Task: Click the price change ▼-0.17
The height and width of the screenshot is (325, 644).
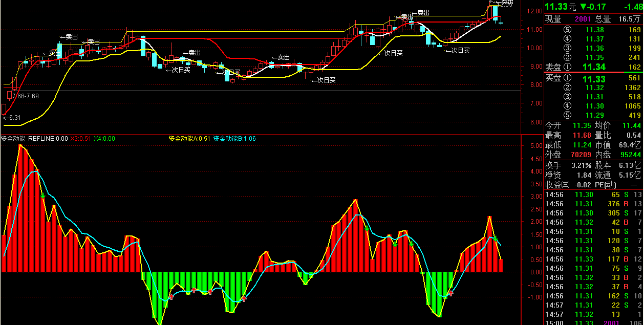Action: point(593,7)
